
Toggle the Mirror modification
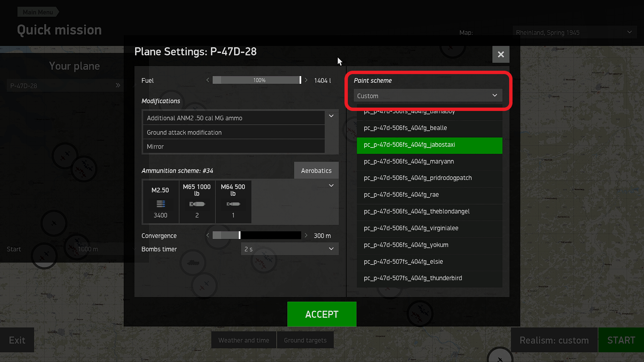[233, 146]
